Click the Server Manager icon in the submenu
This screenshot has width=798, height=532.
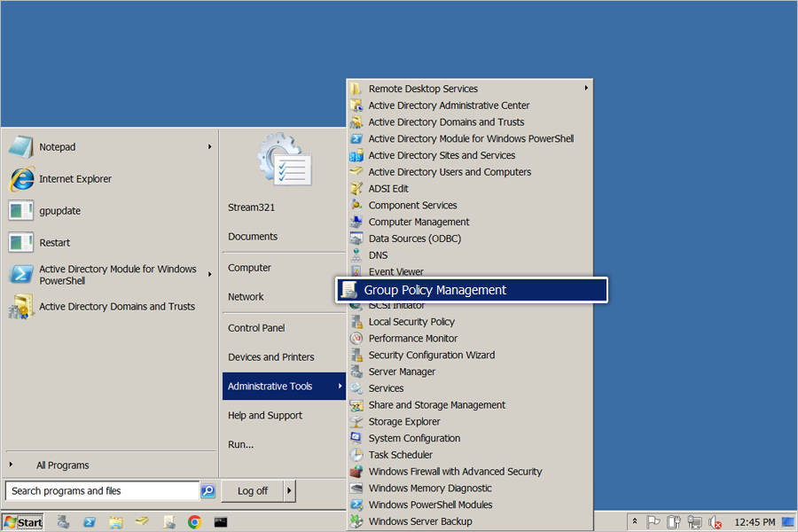point(356,372)
